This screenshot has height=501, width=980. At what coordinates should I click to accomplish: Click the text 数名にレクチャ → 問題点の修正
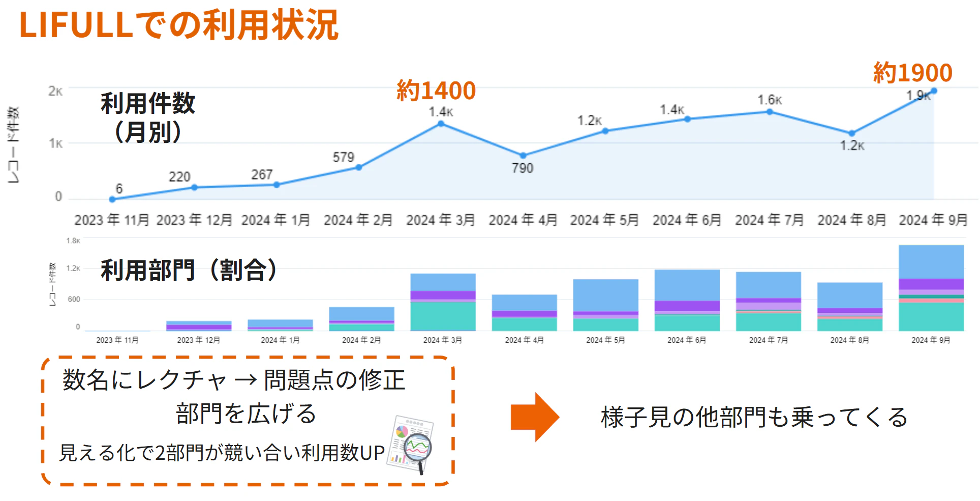click(x=234, y=380)
